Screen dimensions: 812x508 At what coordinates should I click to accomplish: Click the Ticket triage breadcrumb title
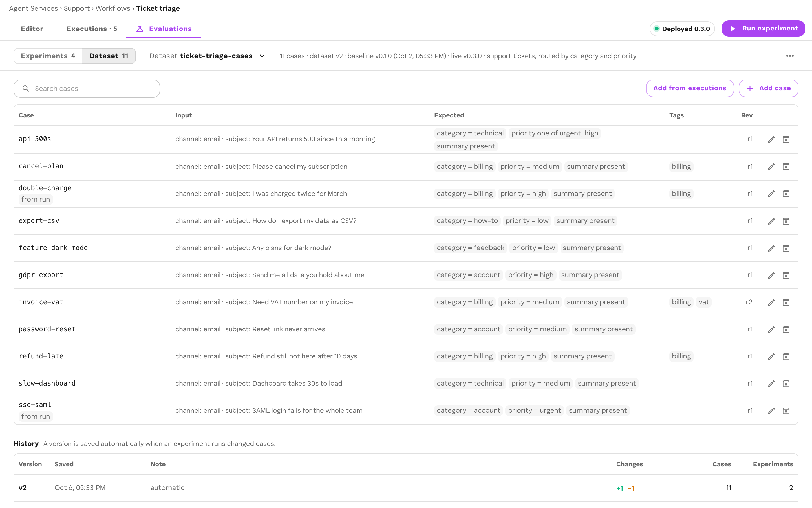coord(158,8)
